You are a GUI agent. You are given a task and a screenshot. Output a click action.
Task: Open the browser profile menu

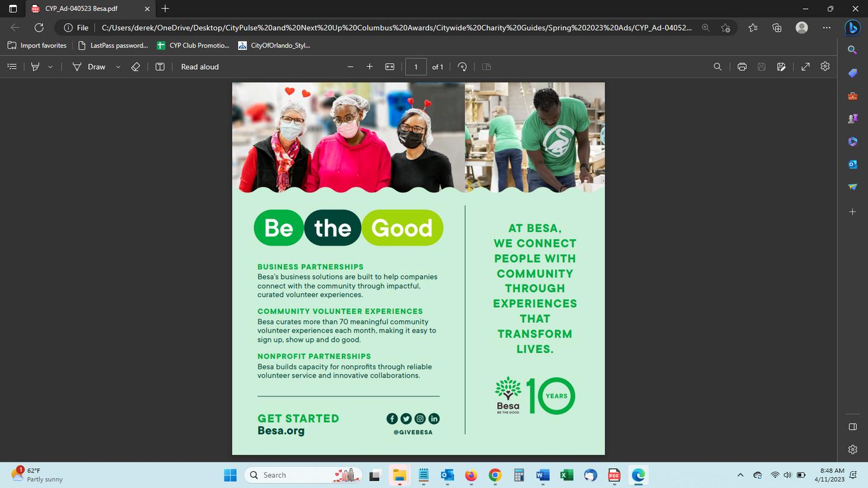pos(802,28)
